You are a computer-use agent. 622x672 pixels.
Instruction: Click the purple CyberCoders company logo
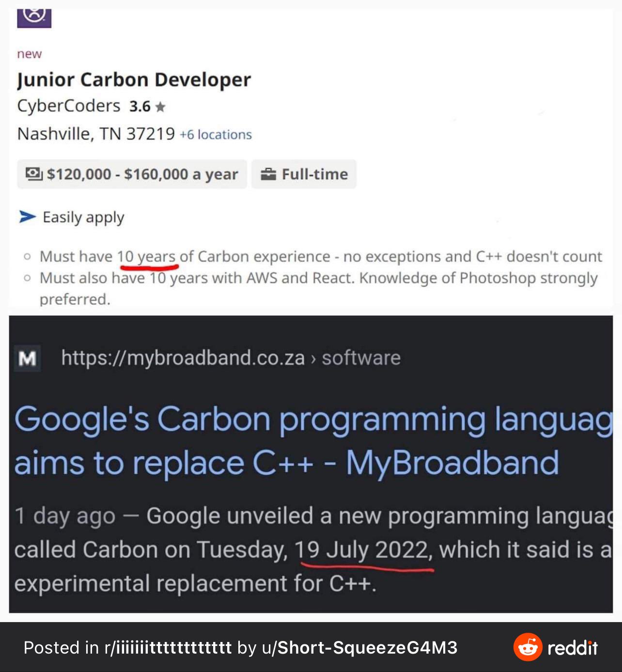[x=34, y=17]
